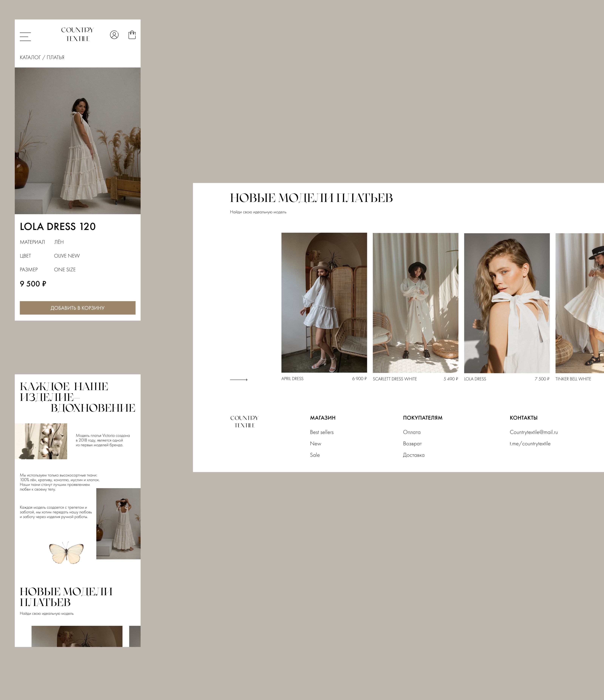The width and height of the screenshot is (604, 700).
Task: Select the Scarlett Dress White product photo
Action: [415, 303]
